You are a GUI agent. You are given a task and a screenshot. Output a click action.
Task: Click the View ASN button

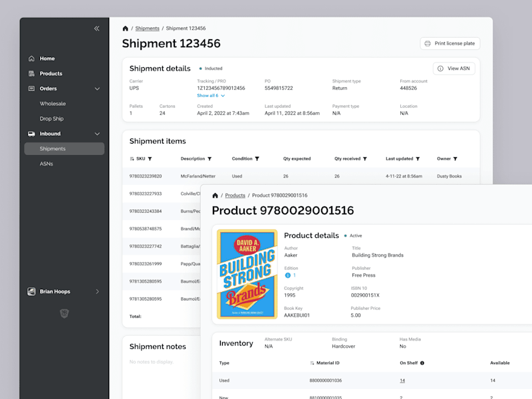pos(454,68)
